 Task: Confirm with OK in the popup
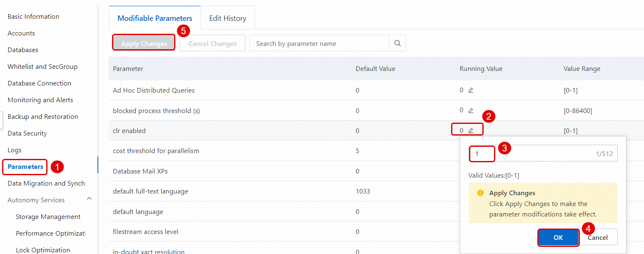point(558,237)
